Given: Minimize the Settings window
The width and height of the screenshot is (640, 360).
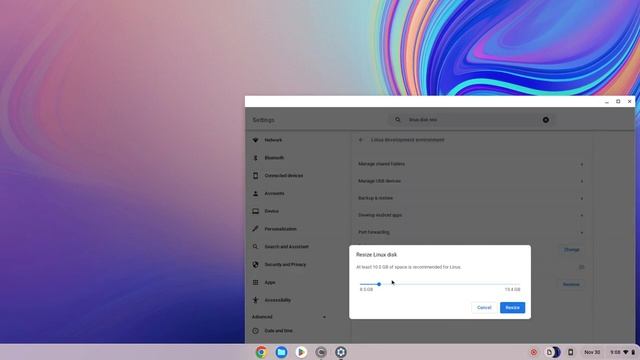Looking at the screenshot, I should coord(607,102).
